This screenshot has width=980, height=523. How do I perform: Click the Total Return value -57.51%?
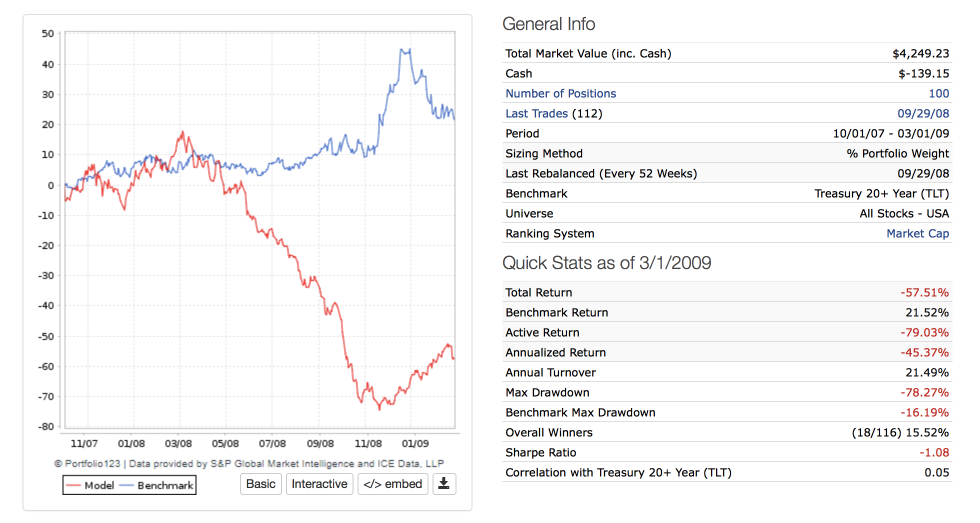click(x=924, y=292)
